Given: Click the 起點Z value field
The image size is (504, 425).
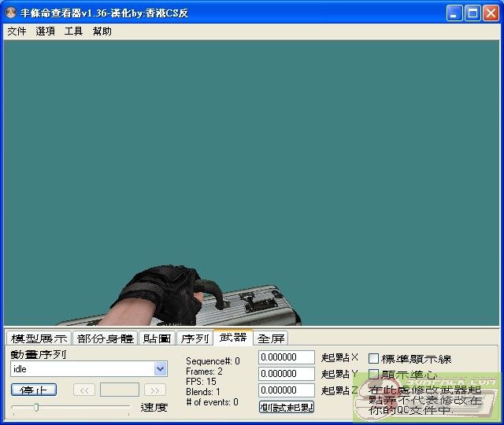Looking at the screenshot, I should 287,390.
